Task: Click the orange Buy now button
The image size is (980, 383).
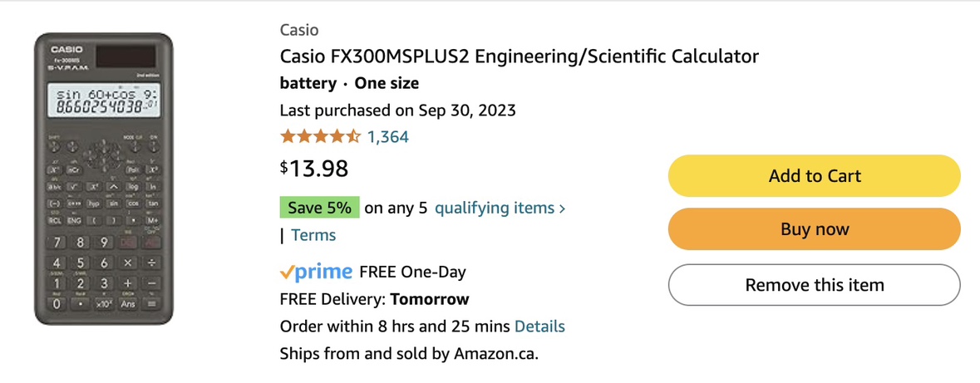Action: click(x=814, y=229)
